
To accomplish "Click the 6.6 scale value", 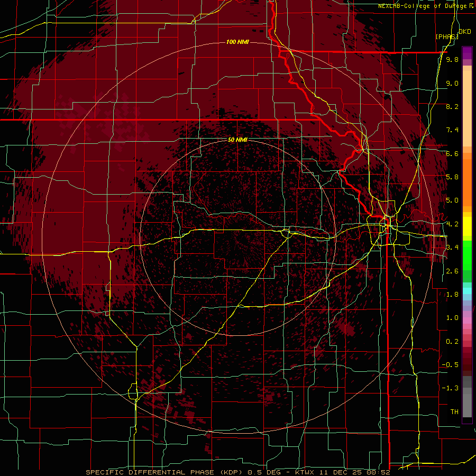I will pyautogui.click(x=452, y=153).
